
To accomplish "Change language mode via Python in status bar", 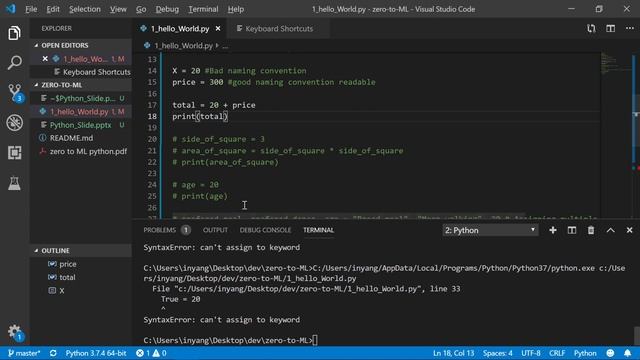I will pos(585,353).
